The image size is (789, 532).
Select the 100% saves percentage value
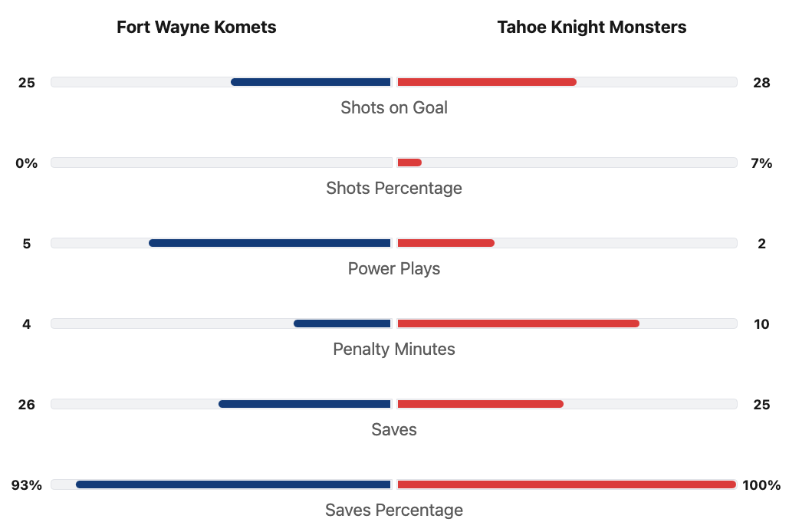(761, 484)
